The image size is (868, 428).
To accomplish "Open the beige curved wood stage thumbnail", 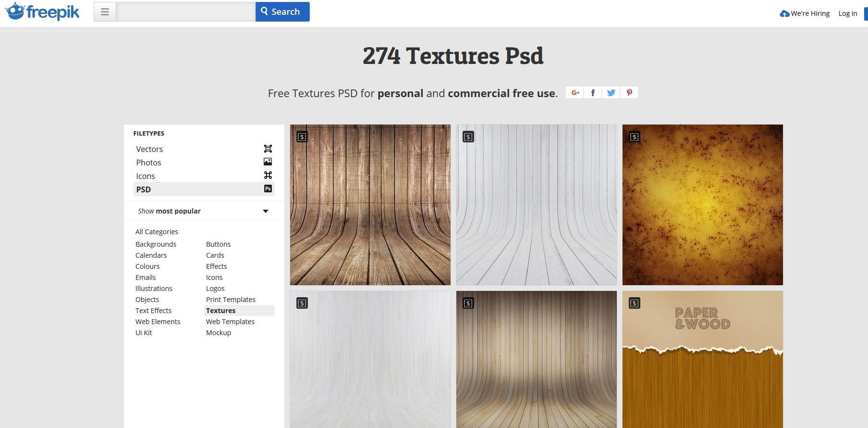I will 537,360.
